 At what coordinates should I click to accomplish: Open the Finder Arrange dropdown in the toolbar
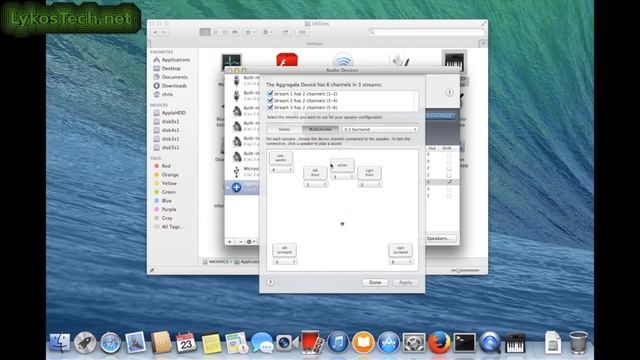click(x=250, y=32)
